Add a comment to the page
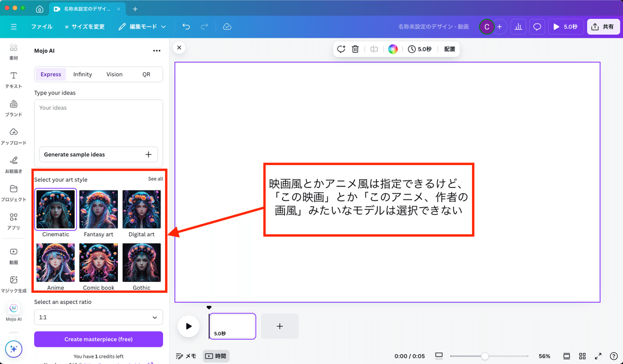The image size is (623, 364). coord(341,49)
